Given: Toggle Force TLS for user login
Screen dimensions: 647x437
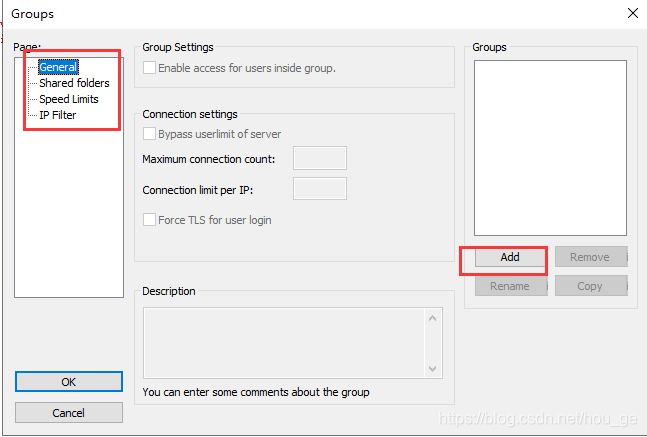Looking at the screenshot, I should (149, 220).
